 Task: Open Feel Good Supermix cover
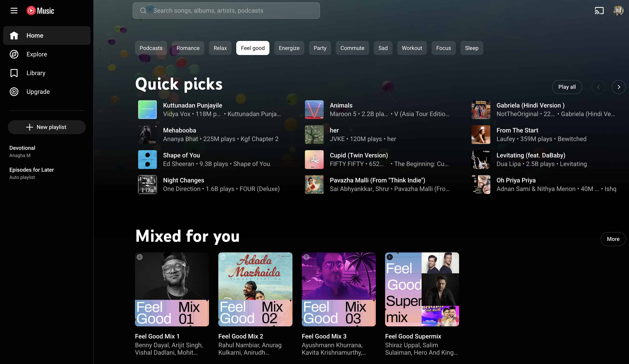(422, 289)
